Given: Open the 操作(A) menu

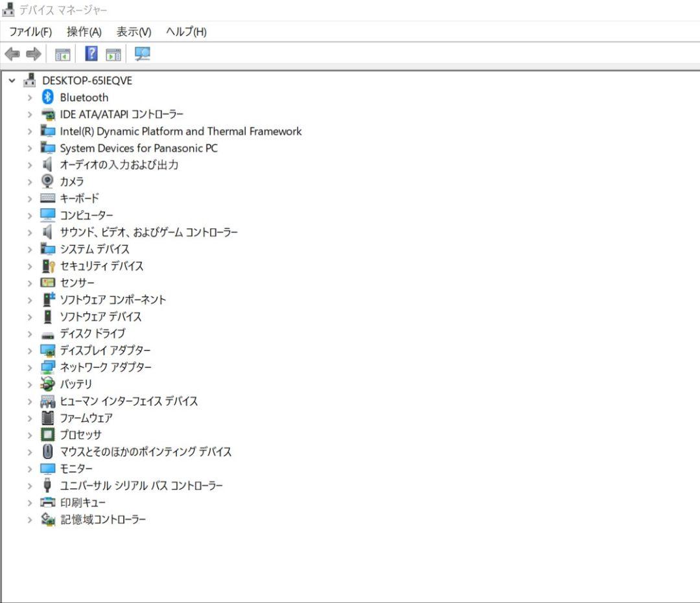Looking at the screenshot, I should tap(84, 32).
